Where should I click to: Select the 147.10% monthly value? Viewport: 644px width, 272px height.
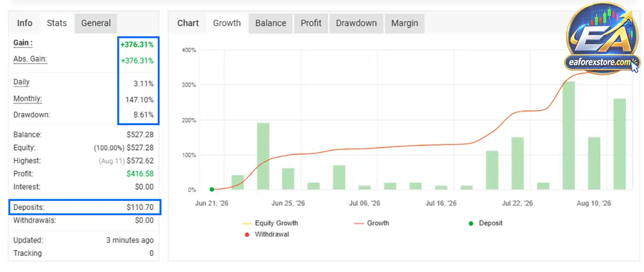click(x=140, y=99)
